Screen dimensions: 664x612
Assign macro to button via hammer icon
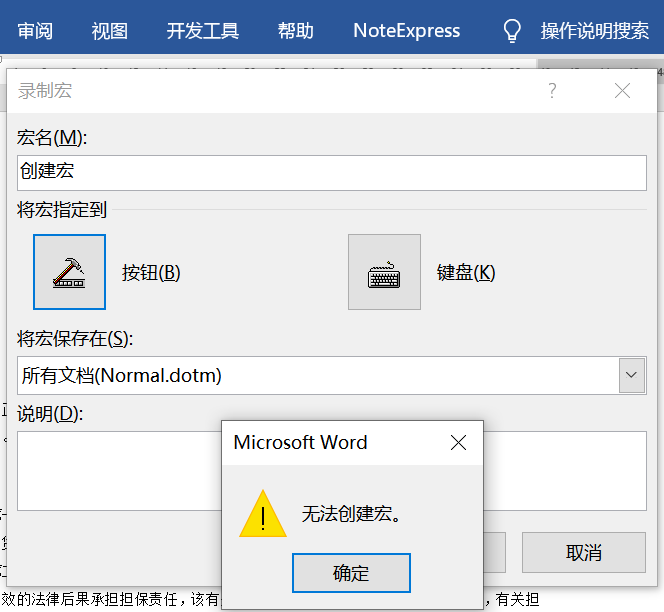pos(69,272)
